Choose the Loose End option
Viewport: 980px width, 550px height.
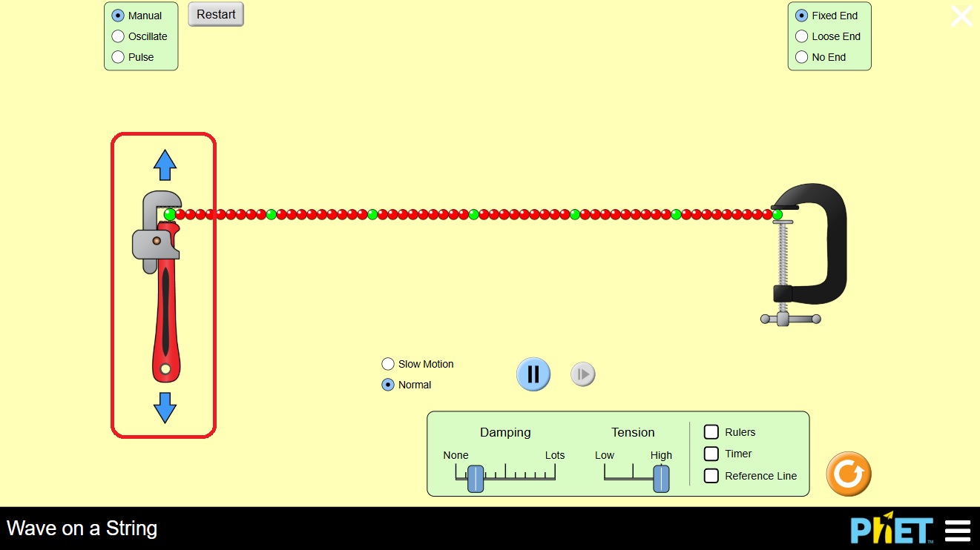(x=802, y=36)
